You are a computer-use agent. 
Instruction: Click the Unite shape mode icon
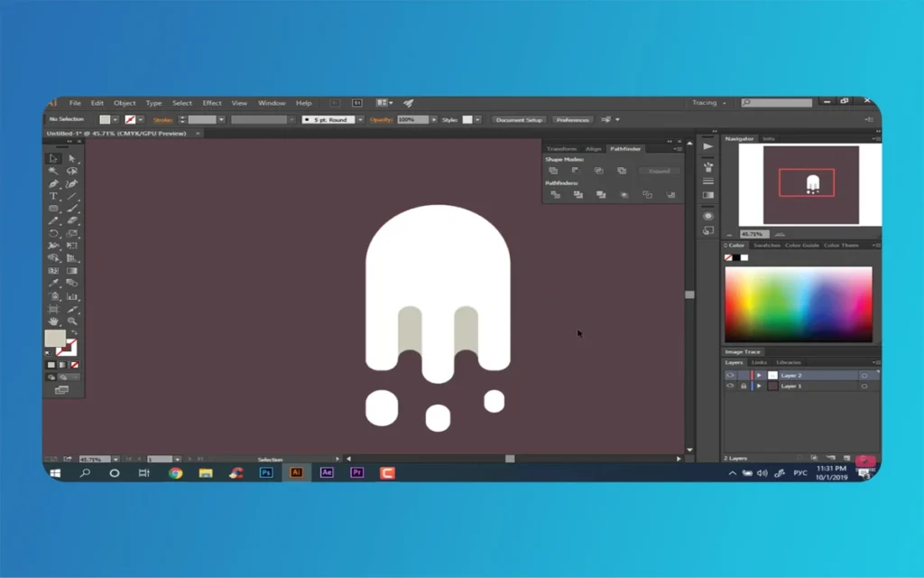553,171
